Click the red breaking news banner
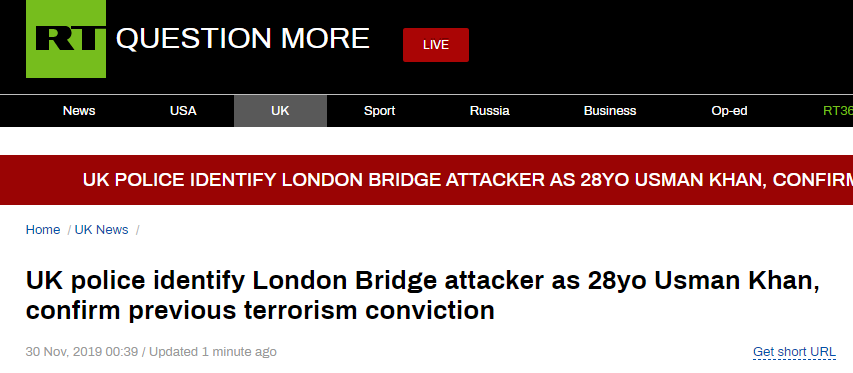Viewport: 853px width, 373px height. 426,180
